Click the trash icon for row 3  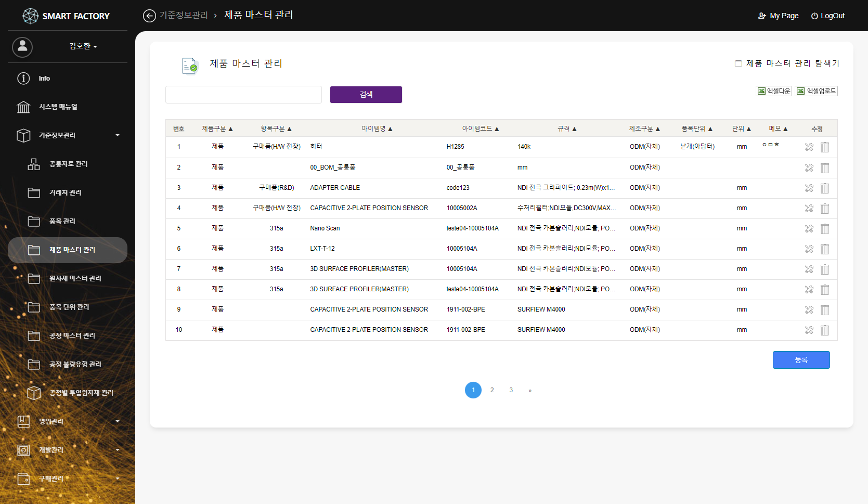[x=824, y=188]
